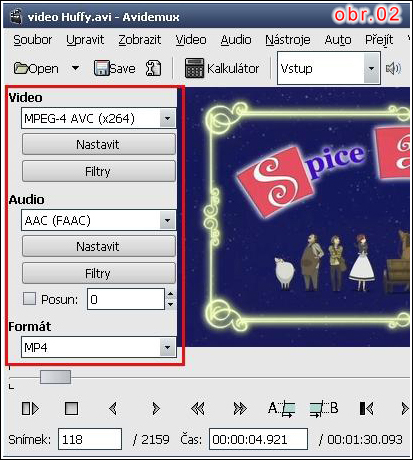
Task: Jump to next keyframe with double-arrow
Action: click(x=240, y=408)
